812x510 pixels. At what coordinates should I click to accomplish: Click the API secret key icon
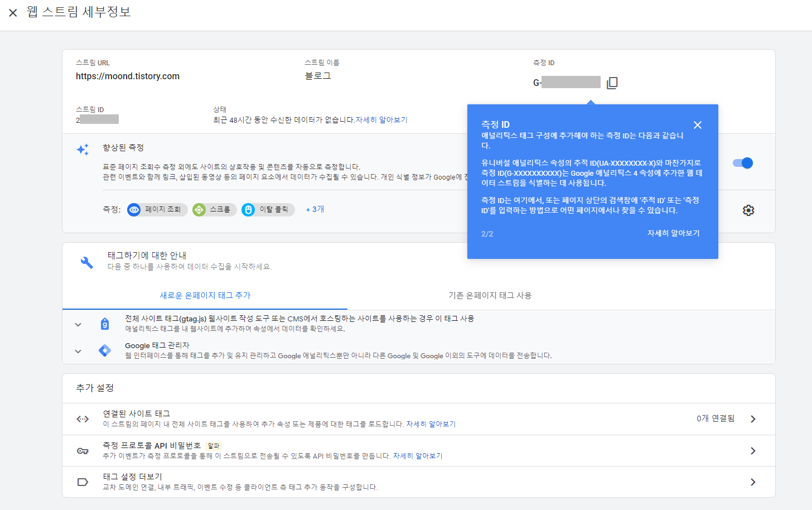point(83,451)
